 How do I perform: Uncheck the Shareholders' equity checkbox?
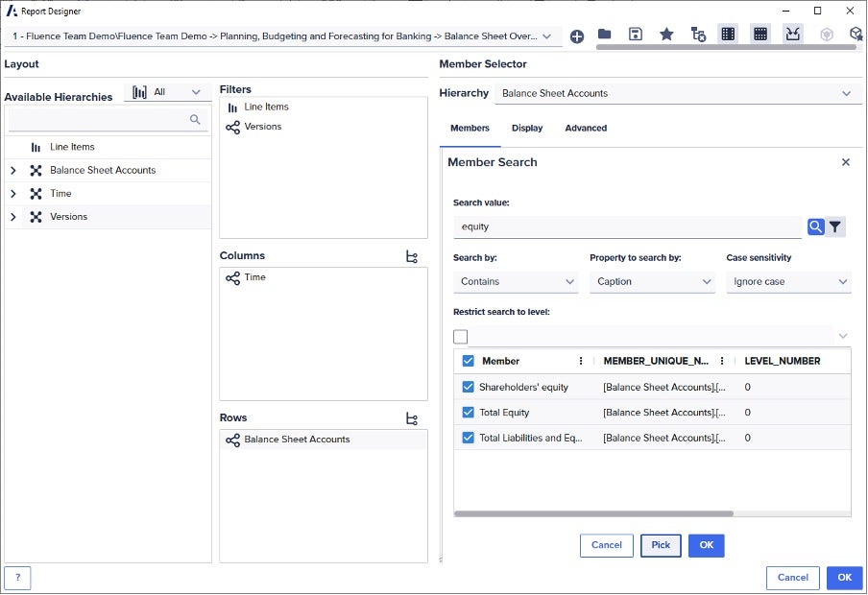(x=469, y=387)
